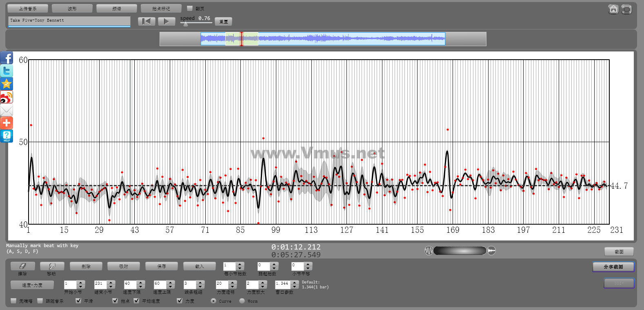
Task: Select the eraser tool (擦除)
Action: [x=22, y=266]
